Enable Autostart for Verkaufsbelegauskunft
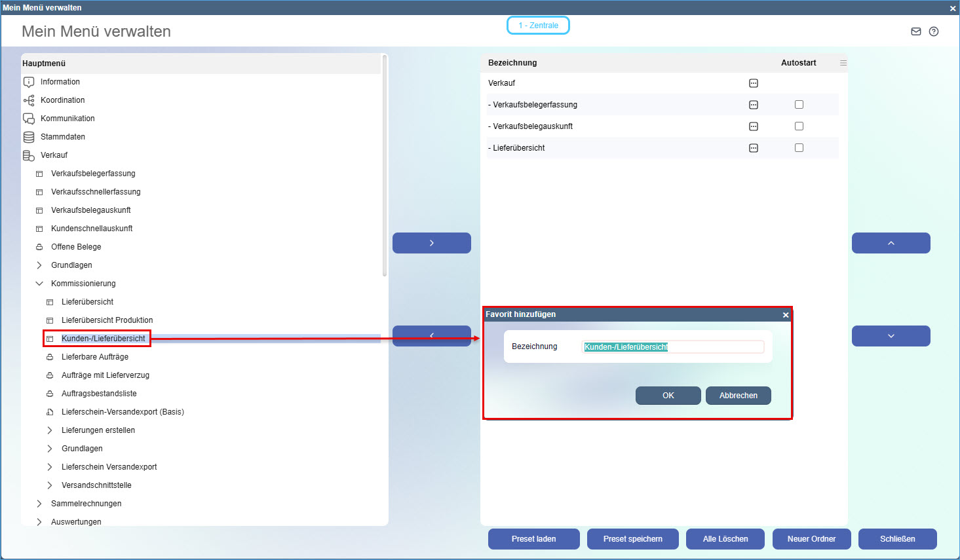The height and width of the screenshot is (560, 960). [799, 126]
